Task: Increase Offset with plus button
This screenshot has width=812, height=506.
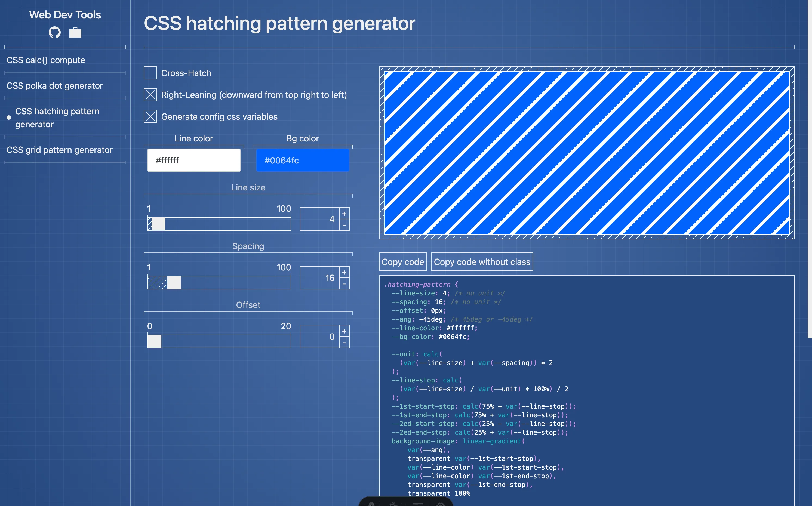Action: click(344, 331)
